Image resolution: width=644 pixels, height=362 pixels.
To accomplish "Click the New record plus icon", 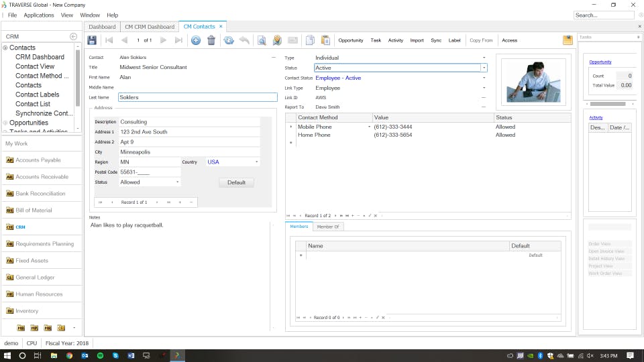I will pos(196,40).
